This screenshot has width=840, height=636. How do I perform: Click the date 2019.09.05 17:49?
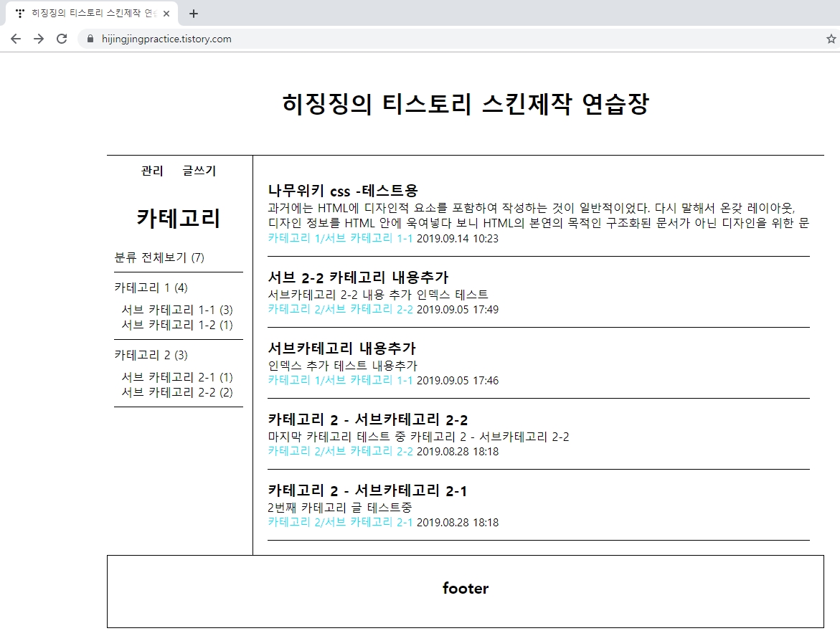(458, 310)
